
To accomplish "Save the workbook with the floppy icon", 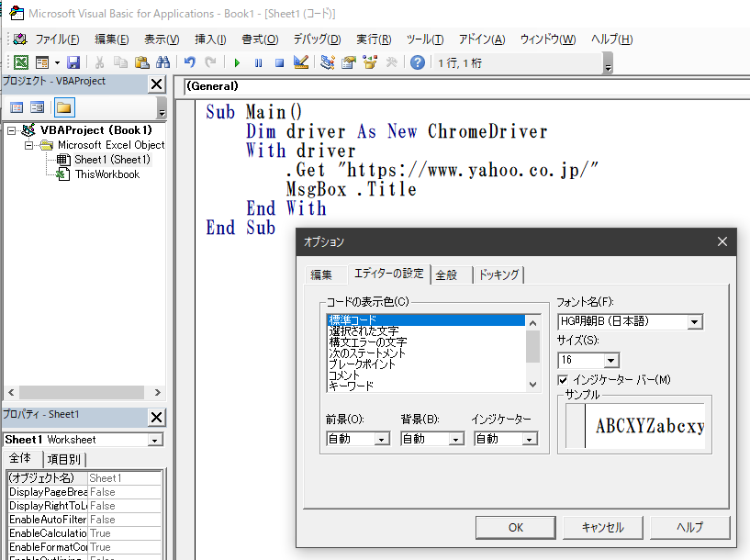I will (x=73, y=62).
